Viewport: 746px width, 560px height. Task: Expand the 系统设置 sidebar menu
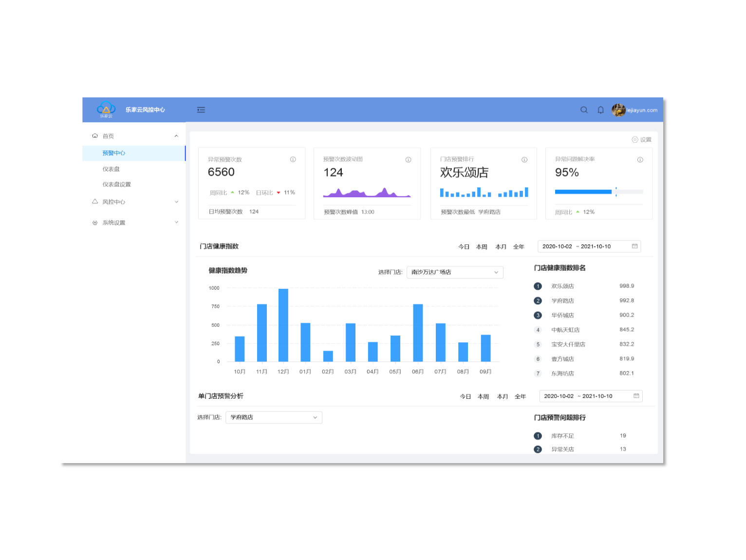176,223
